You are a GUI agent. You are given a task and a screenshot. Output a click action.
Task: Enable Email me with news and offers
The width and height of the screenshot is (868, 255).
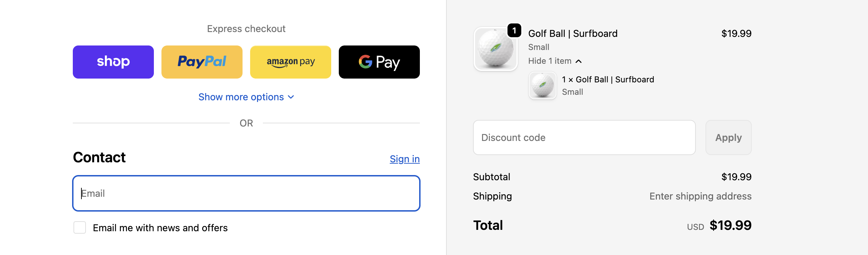80,227
